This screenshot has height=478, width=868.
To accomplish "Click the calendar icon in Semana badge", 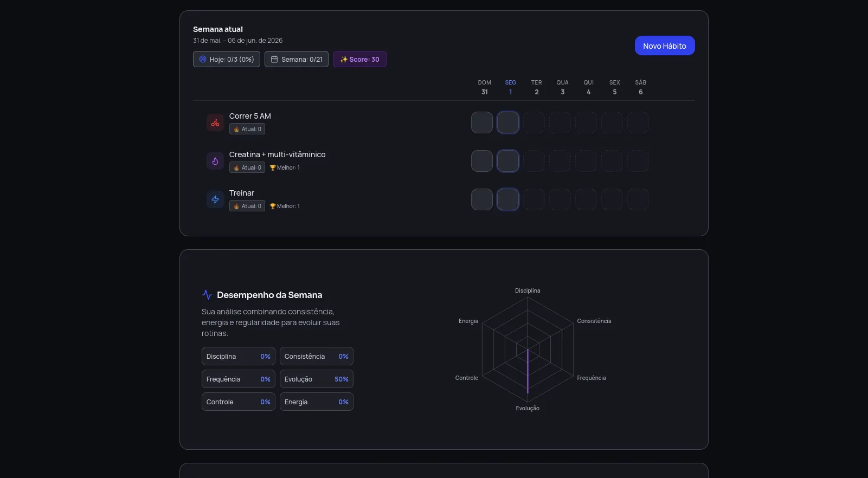I will (x=274, y=59).
